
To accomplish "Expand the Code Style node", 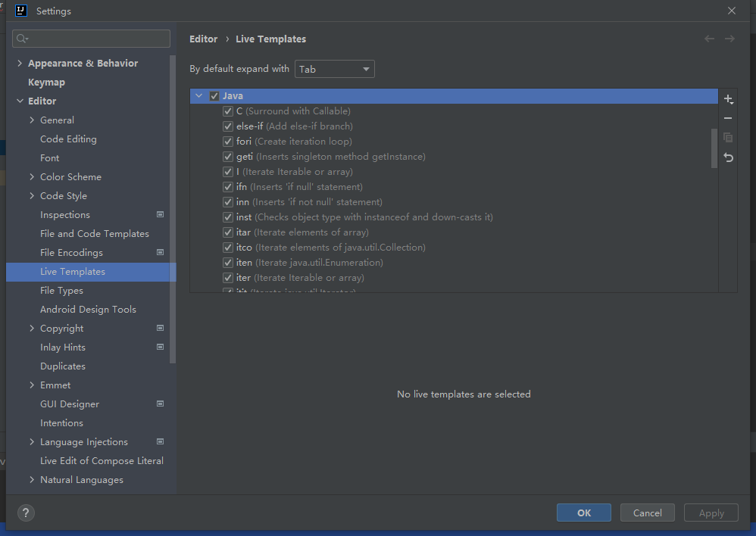I will click(32, 195).
